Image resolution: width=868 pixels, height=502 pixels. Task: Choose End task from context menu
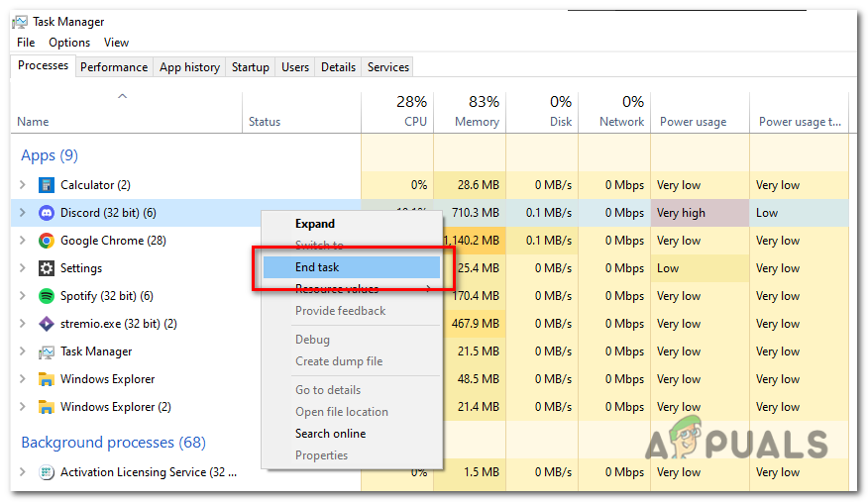point(317,267)
